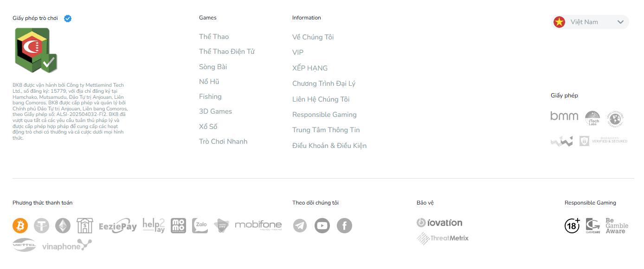This screenshot has height=269, width=644.
Task: Click the iovation protection logo
Action: [x=439, y=223]
